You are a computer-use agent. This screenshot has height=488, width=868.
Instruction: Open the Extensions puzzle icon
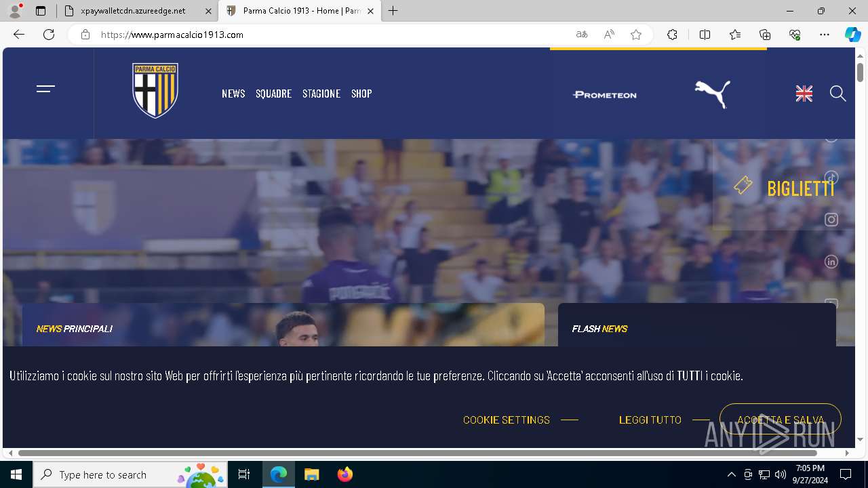pos(672,35)
